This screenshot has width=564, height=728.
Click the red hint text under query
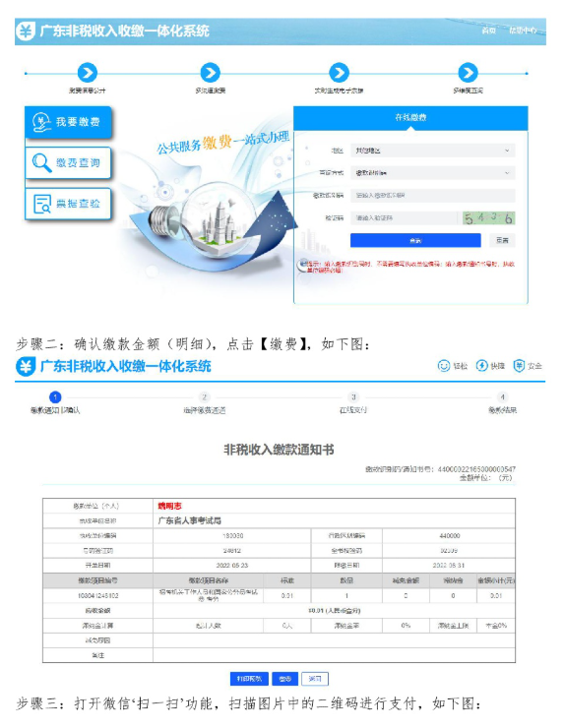pyautogui.click(x=410, y=267)
